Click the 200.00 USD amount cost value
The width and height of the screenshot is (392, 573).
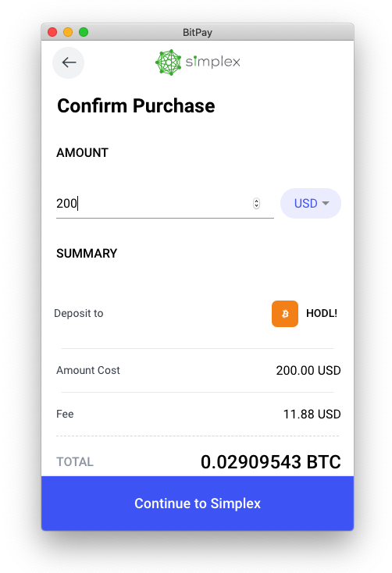pyautogui.click(x=308, y=371)
